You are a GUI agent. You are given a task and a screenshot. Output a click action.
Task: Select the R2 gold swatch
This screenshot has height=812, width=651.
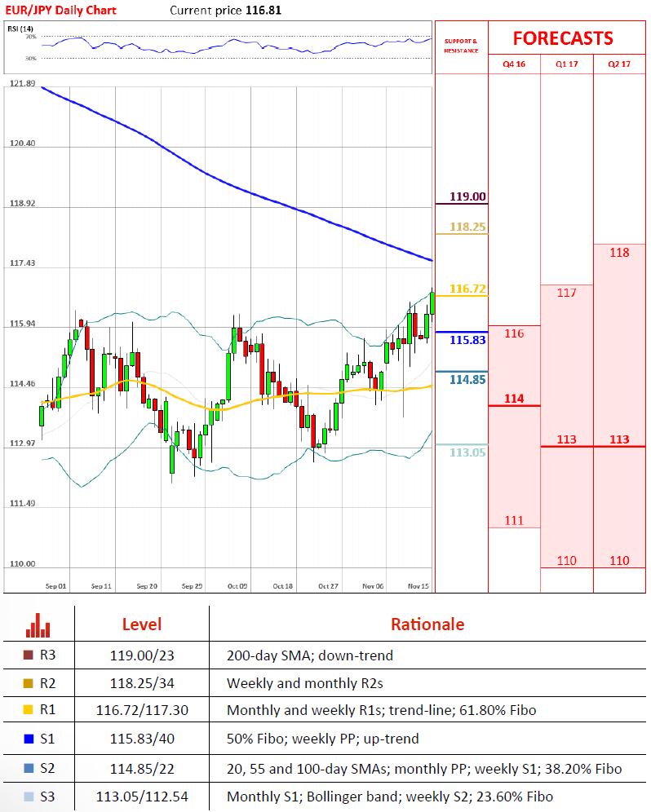click(x=29, y=683)
